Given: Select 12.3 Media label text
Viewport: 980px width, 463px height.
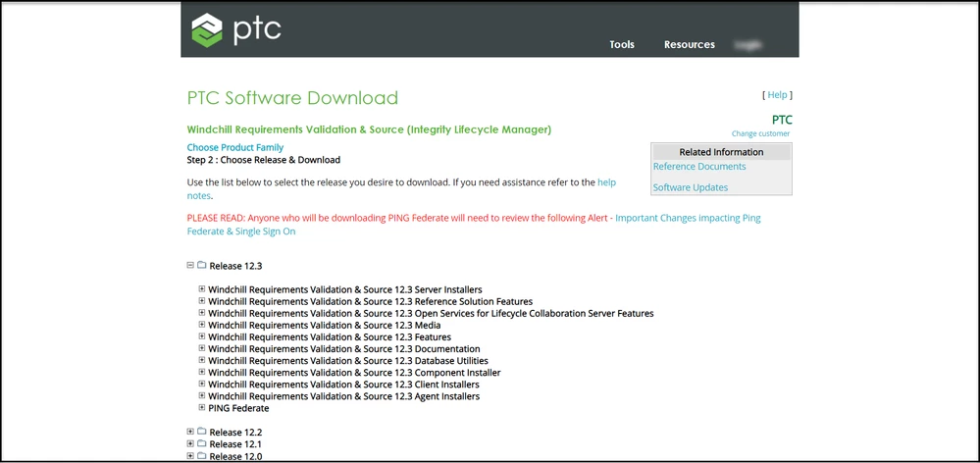Looking at the screenshot, I should (x=325, y=325).
